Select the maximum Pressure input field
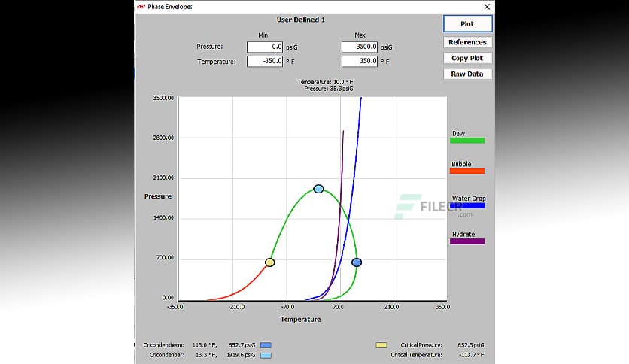Image resolution: width=629 pixels, height=364 pixels. [x=360, y=47]
